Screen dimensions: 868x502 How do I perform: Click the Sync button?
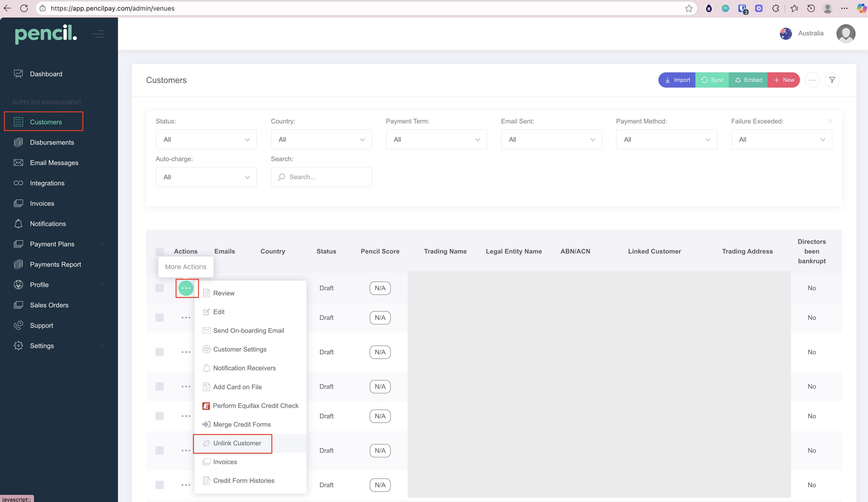pyautogui.click(x=712, y=80)
